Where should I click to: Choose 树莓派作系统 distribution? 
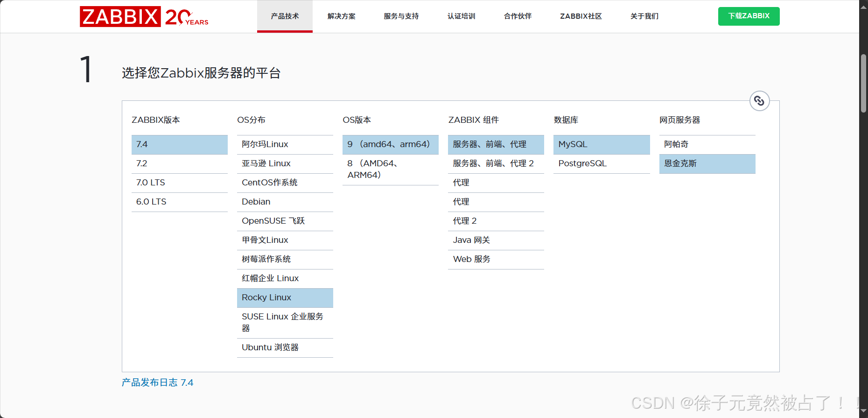pyautogui.click(x=285, y=260)
